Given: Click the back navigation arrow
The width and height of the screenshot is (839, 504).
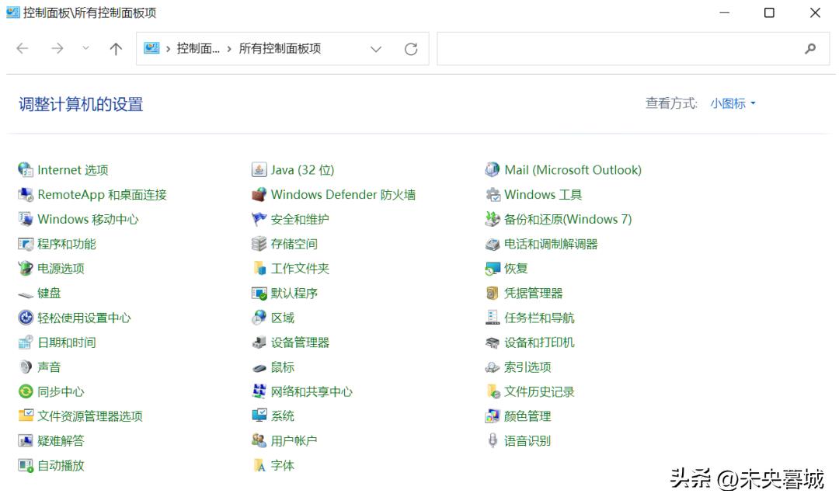Looking at the screenshot, I should click(x=22, y=48).
